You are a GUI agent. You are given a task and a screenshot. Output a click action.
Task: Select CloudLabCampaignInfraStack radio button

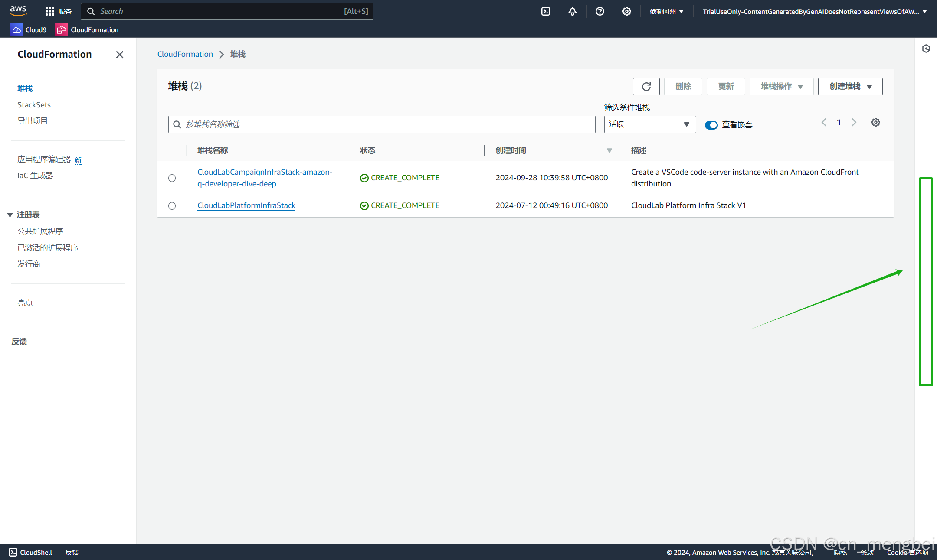coord(172,178)
